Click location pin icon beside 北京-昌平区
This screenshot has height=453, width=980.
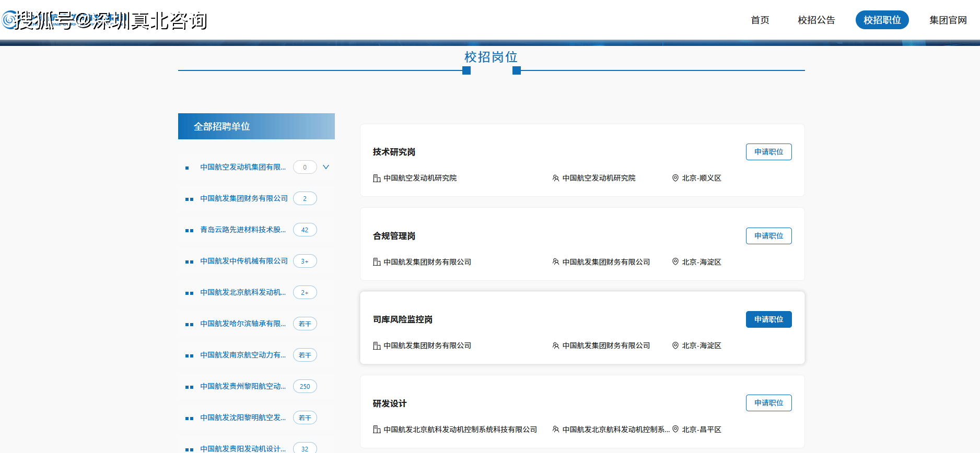675,429
